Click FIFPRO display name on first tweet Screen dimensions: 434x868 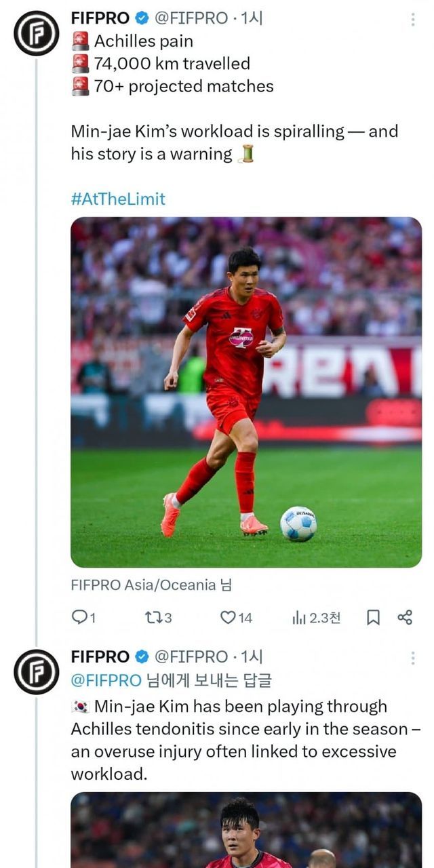point(100,18)
